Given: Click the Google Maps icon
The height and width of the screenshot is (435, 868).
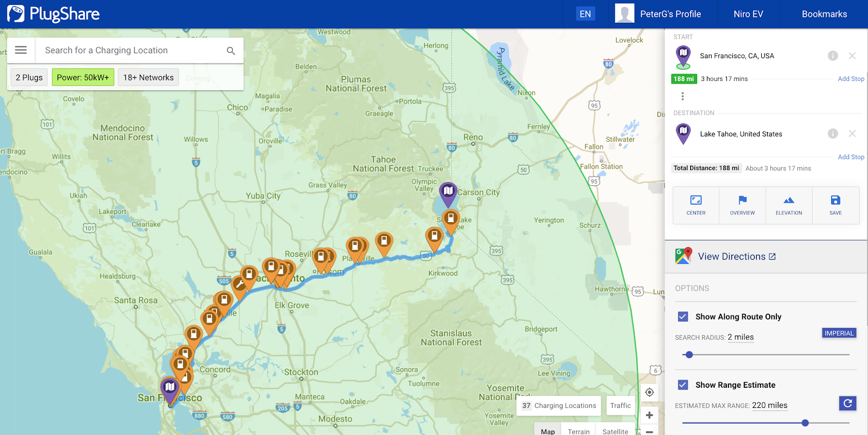Looking at the screenshot, I should [x=684, y=256].
